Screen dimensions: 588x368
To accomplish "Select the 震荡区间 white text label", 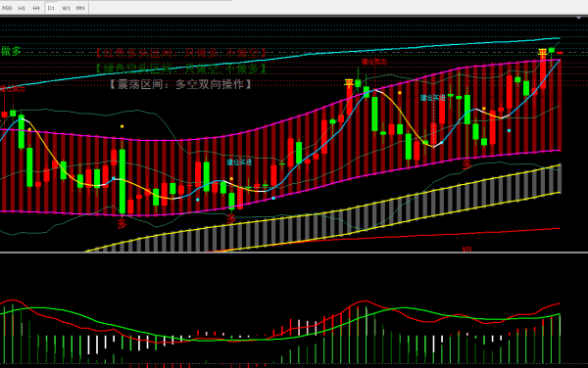I will tap(180, 84).
